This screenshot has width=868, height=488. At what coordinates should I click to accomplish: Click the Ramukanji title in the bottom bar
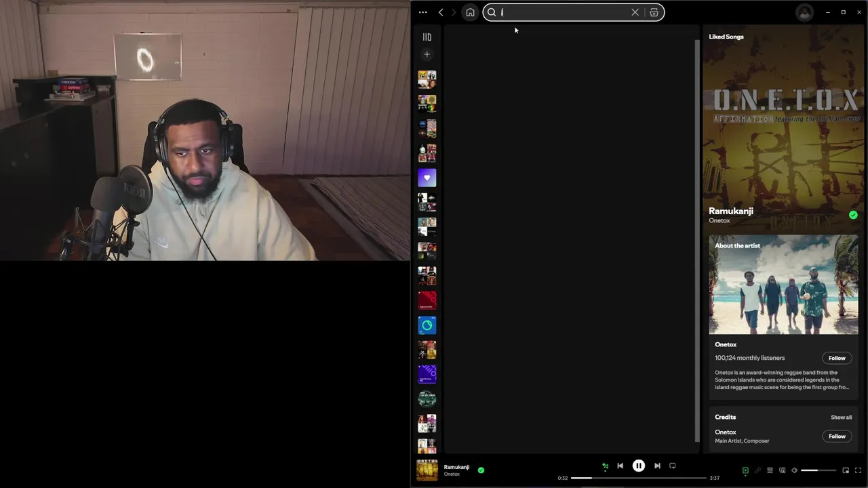coord(456,467)
